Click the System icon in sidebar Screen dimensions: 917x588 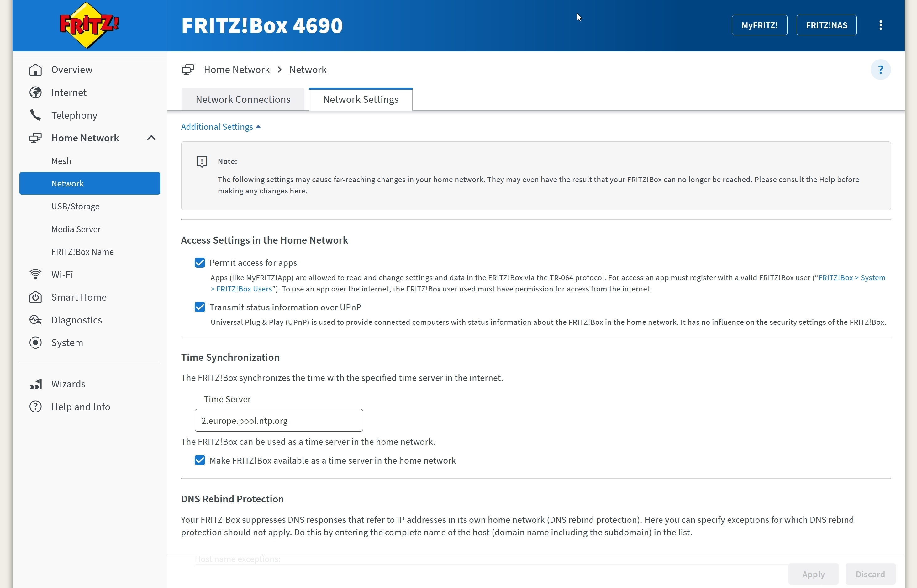[x=35, y=343]
